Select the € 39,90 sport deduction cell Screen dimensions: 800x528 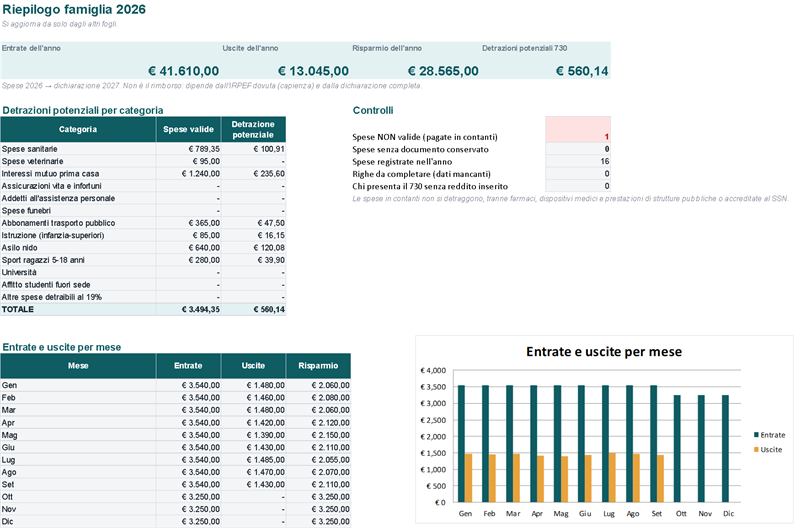click(x=253, y=260)
